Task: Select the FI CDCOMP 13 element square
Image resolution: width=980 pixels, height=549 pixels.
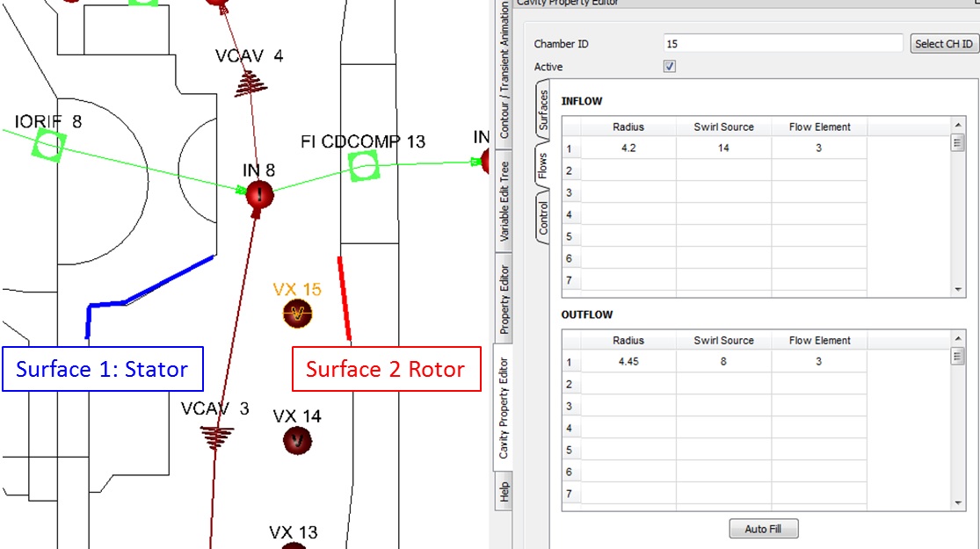Action: pyautogui.click(x=363, y=166)
